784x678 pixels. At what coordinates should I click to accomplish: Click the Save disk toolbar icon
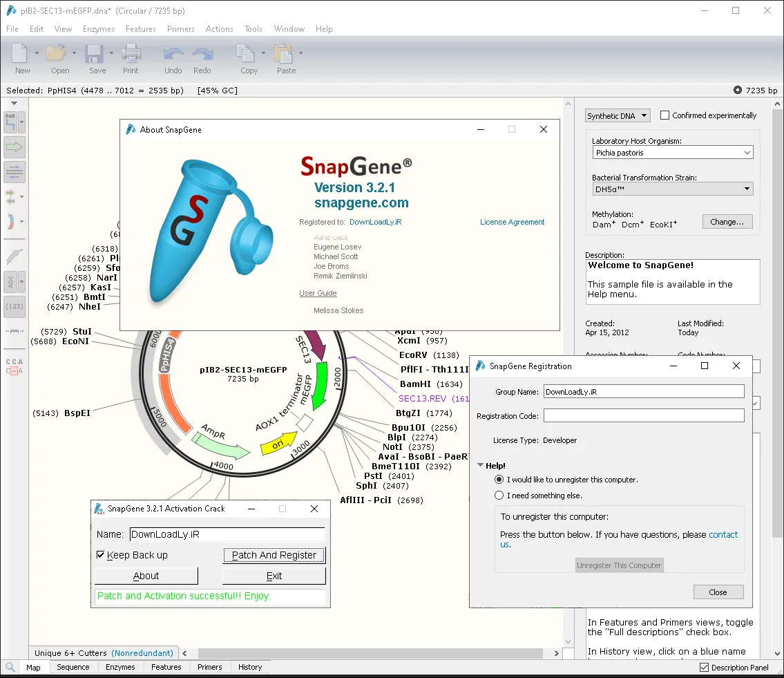pos(94,53)
